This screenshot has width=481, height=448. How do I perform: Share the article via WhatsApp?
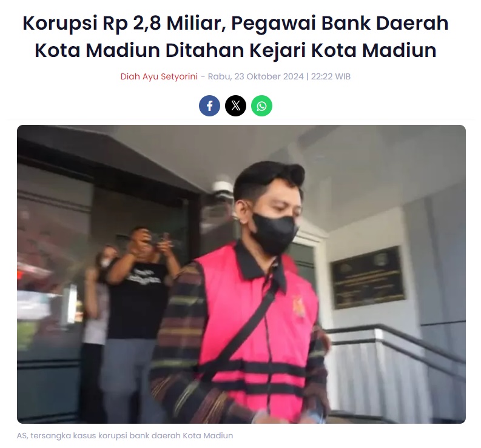coord(261,106)
